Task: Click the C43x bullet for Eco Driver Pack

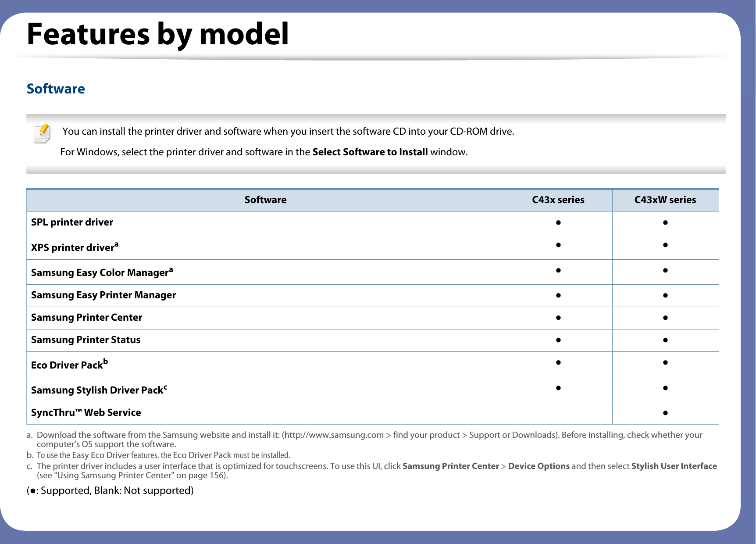Action: 558,362
